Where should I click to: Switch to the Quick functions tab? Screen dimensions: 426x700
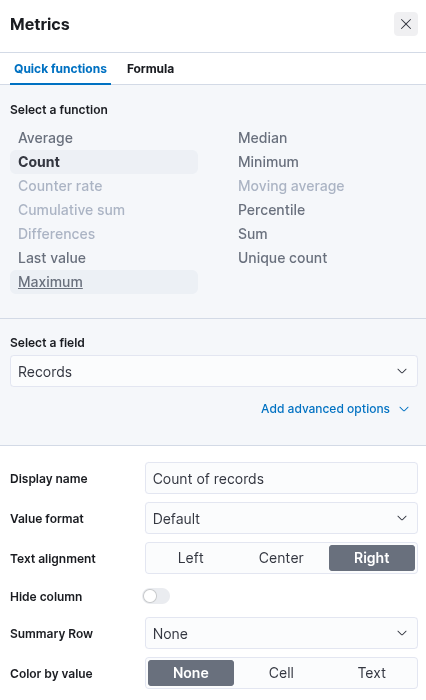click(x=60, y=69)
